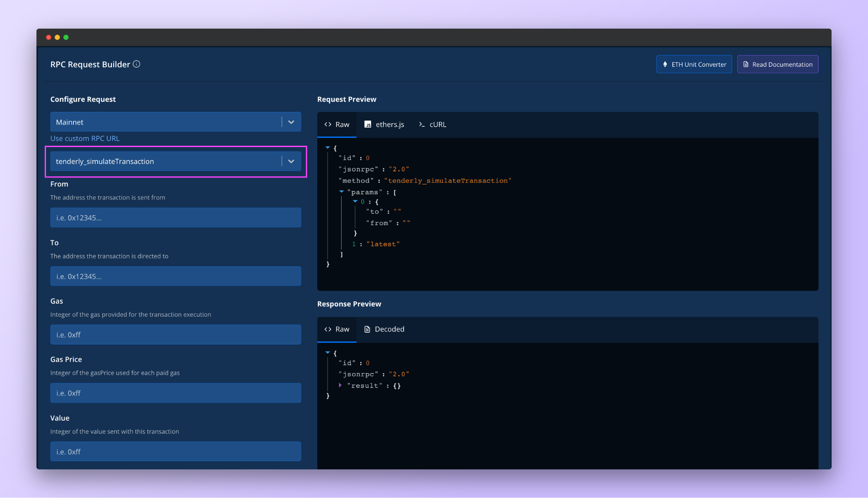The image size is (868, 498).
Task: Open Read Documentation
Action: click(777, 64)
